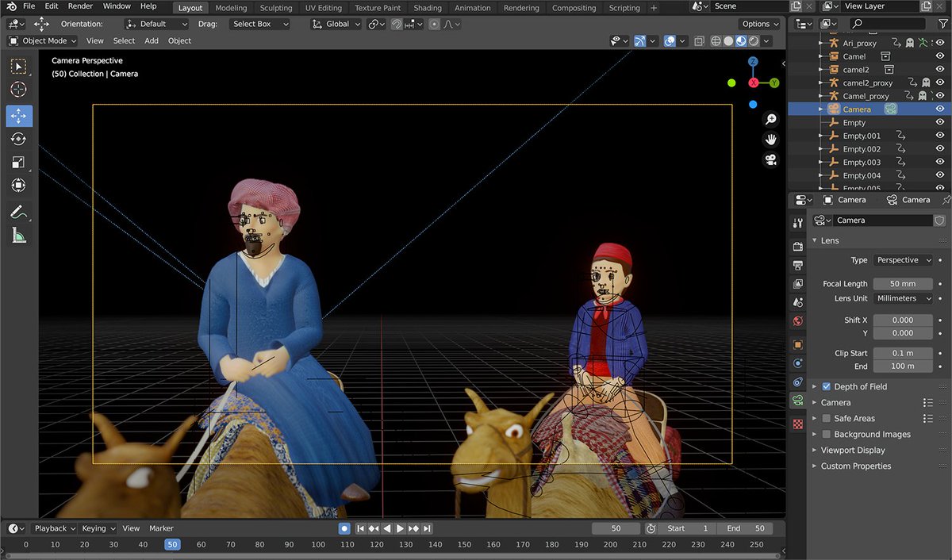Enable the Depth of Field checkbox
Image resolution: width=952 pixels, height=560 pixels.
(x=827, y=386)
